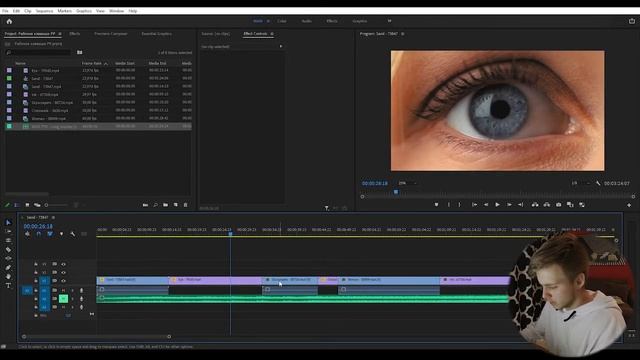Screen dimensions: 640x360
Task: Step forward one frame in Program monitor
Action: click(509, 204)
